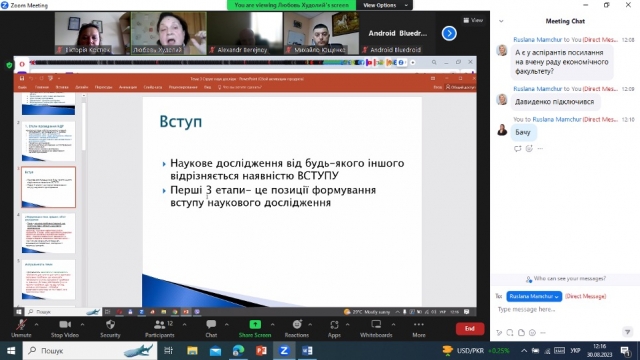
Task: Open Task View on taskbar
Action: [x=168, y=351]
